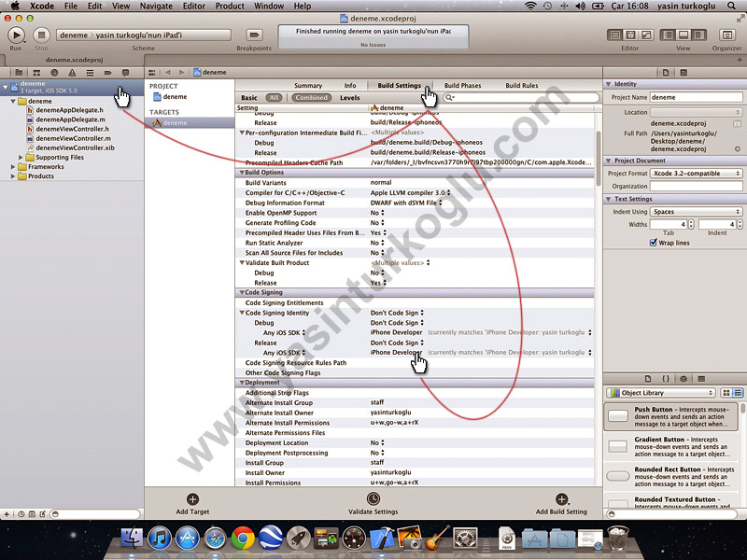Image resolution: width=747 pixels, height=560 pixels.
Task: Toggle the debug area view
Action: [684, 35]
